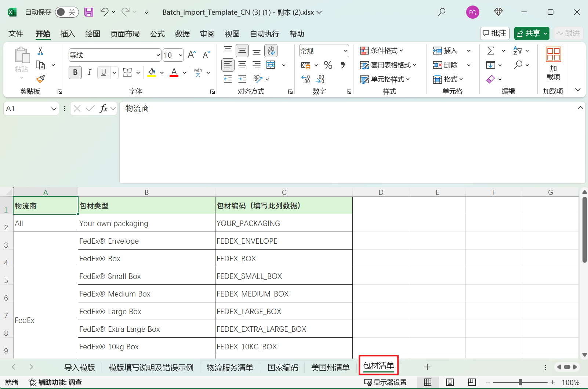The height and width of the screenshot is (389, 588).
Task: Decrease decimal places
Action: coord(320,79)
